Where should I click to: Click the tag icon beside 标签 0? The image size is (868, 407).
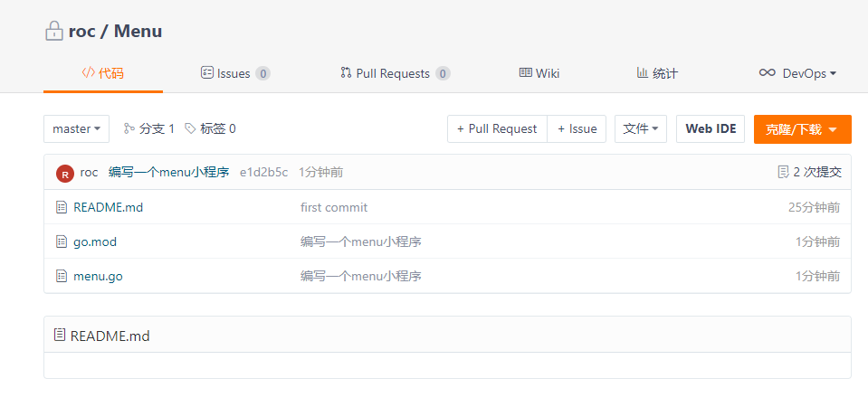(x=190, y=128)
